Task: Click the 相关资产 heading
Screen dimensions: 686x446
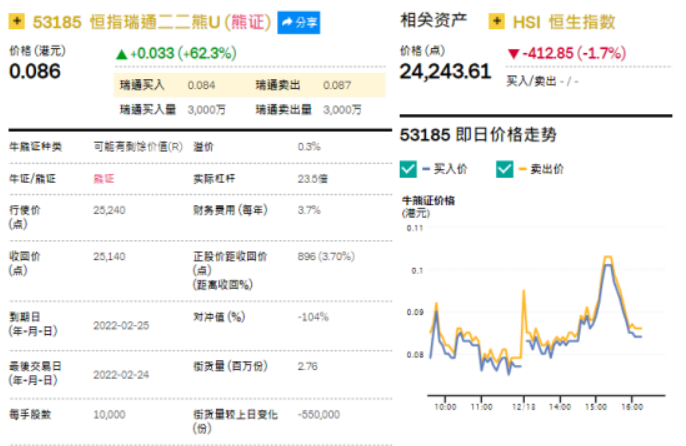Action: click(x=433, y=21)
